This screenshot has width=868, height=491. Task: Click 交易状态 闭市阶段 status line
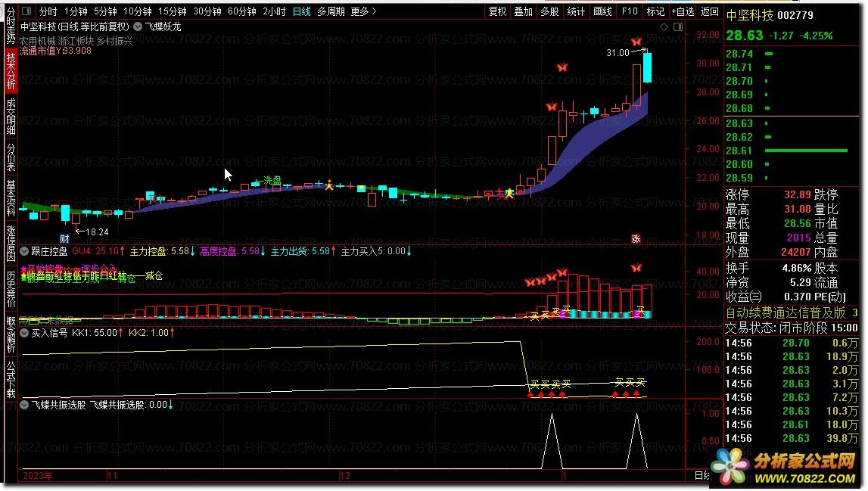coord(792,328)
